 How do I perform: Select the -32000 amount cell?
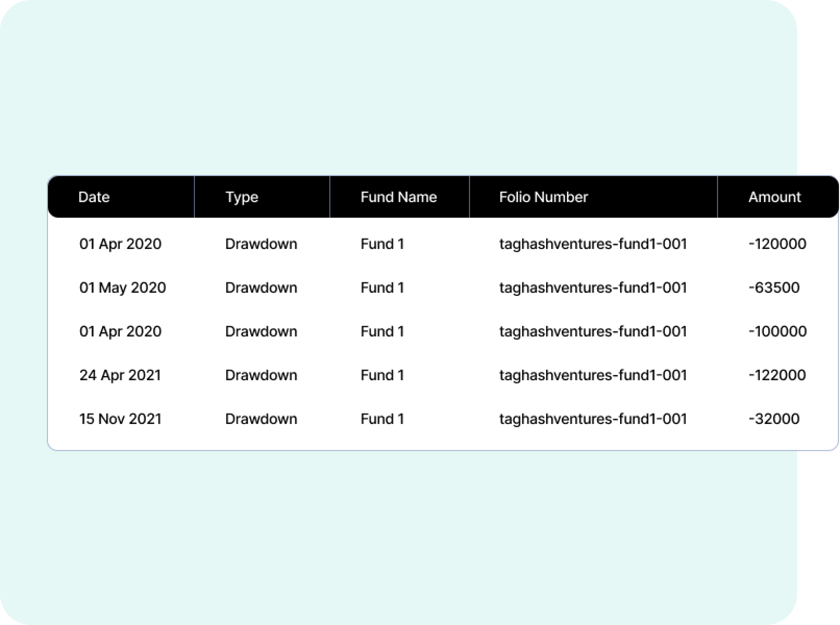click(774, 419)
